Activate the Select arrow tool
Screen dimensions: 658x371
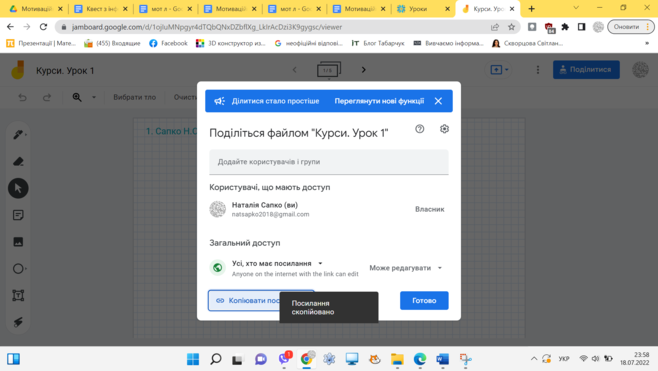pos(18,188)
